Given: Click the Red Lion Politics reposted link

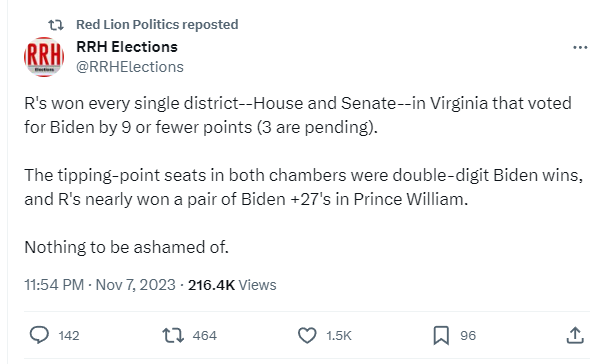Looking at the screenshot, I should point(157,24).
